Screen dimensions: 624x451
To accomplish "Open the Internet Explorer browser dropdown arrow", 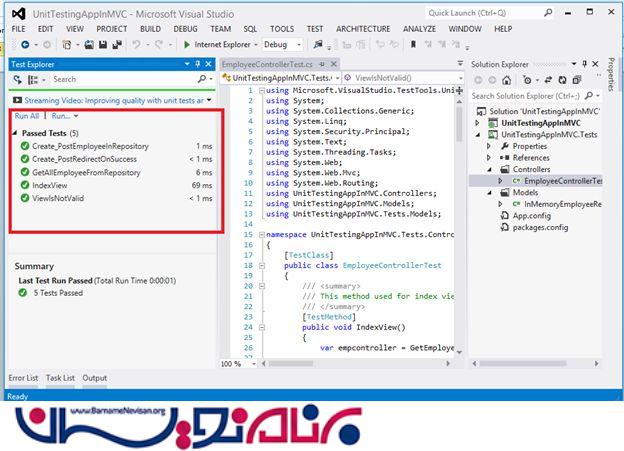I will [255, 45].
